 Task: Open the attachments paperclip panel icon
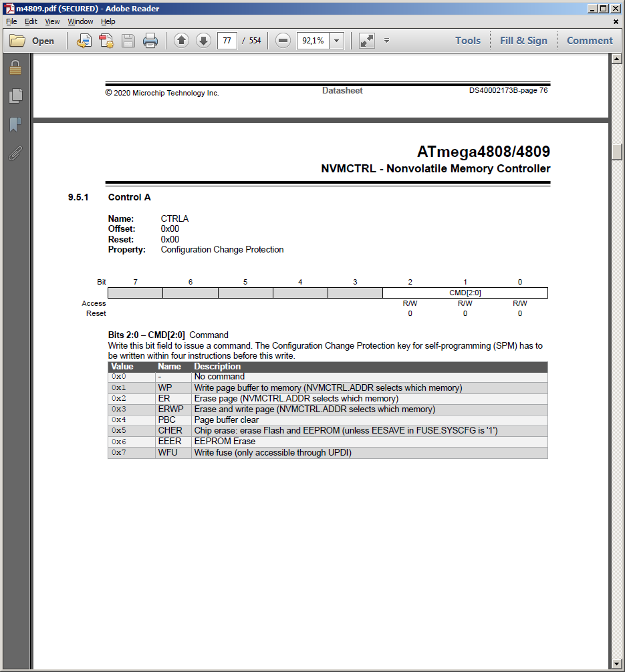click(x=15, y=153)
